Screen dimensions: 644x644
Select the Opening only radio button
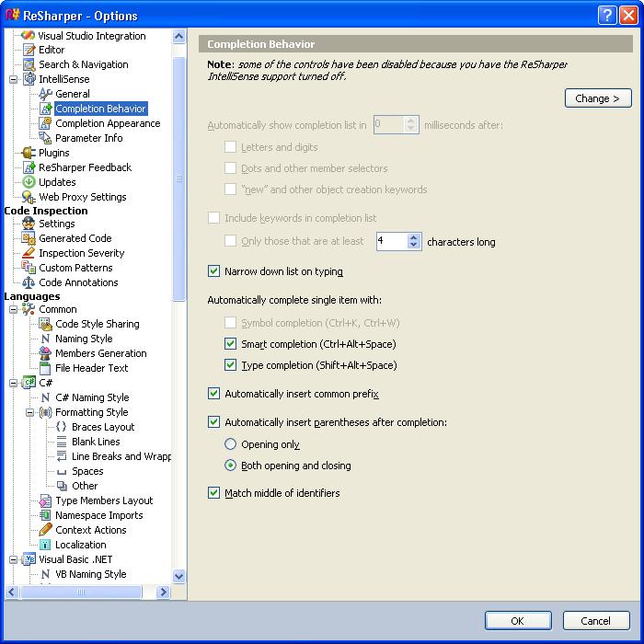tap(230, 444)
